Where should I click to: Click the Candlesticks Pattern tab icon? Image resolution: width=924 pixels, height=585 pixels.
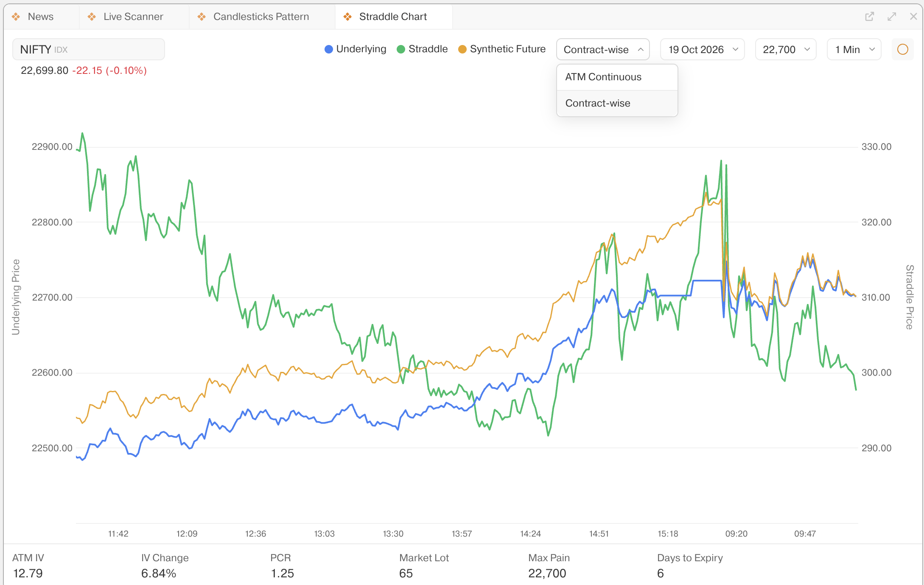pos(202,17)
